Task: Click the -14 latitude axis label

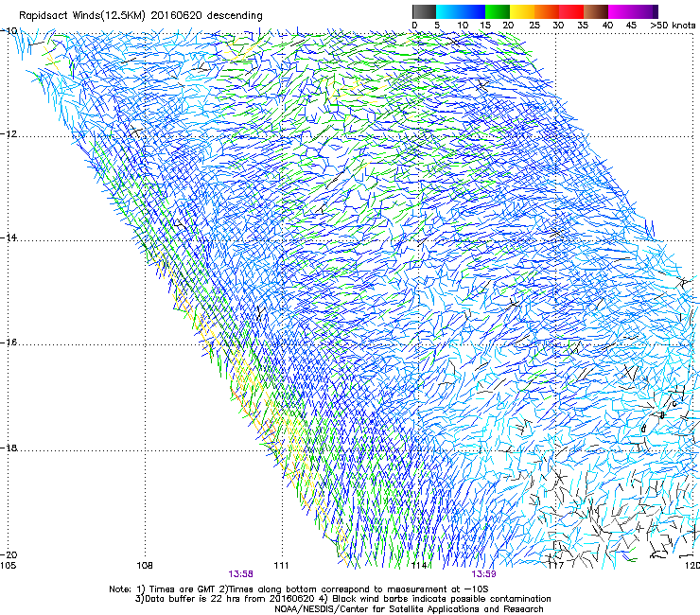Action: (x=9, y=237)
